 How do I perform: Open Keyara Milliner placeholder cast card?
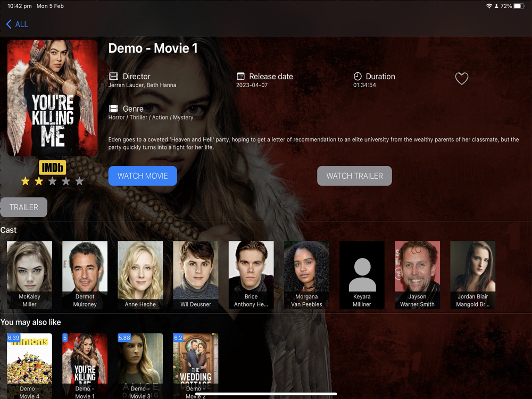(362, 275)
